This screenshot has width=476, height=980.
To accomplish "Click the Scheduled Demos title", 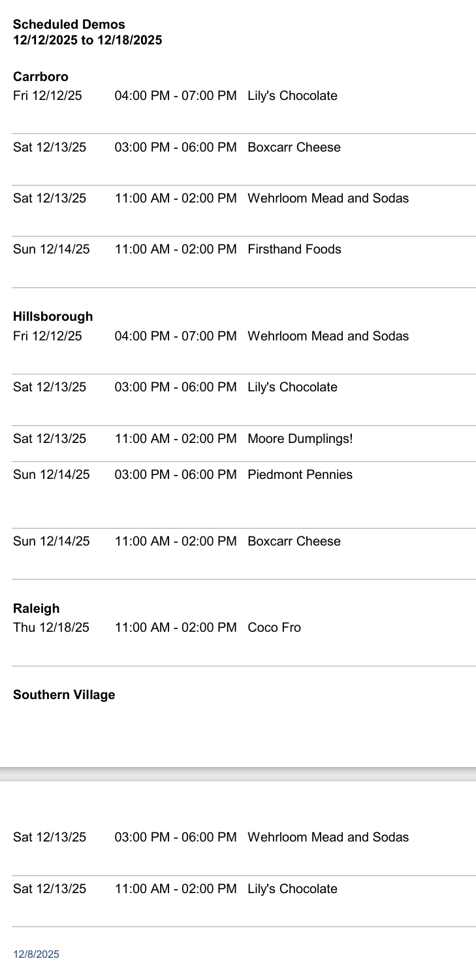I will [69, 25].
